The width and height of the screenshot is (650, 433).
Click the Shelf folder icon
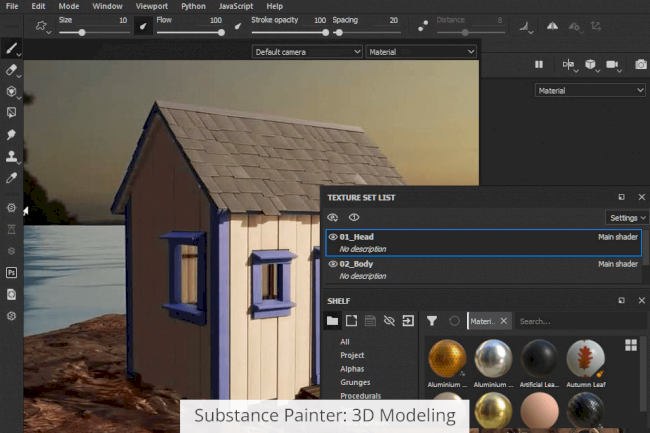pyautogui.click(x=332, y=321)
